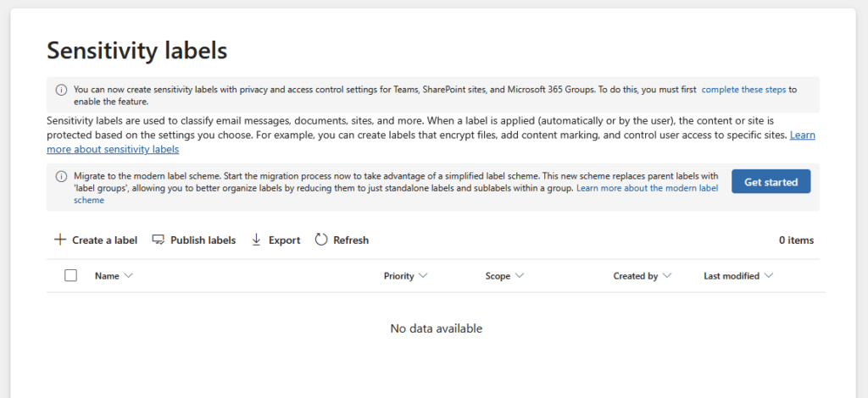Viewport: 868px width, 398px height.
Task: Click the Name column header text
Action: click(107, 276)
